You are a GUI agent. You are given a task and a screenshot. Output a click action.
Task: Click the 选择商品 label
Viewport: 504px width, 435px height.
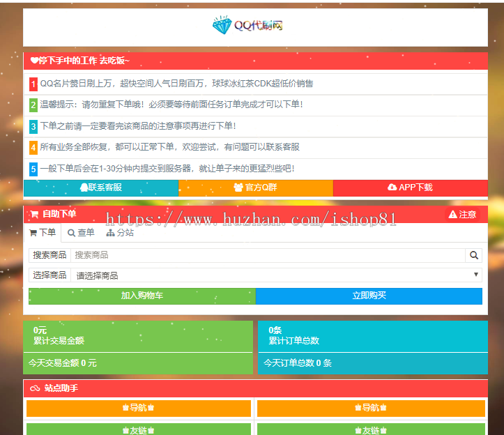(x=49, y=275)
